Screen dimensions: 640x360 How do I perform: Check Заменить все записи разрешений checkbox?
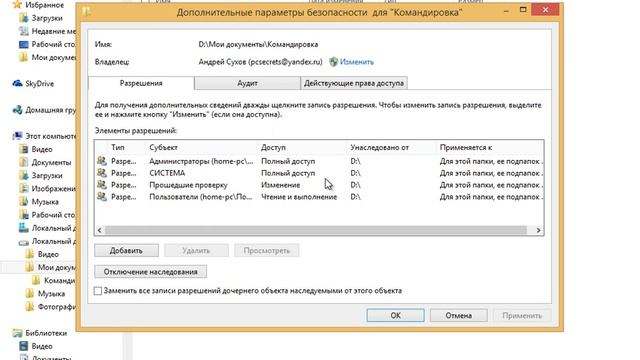pos(98,291)
